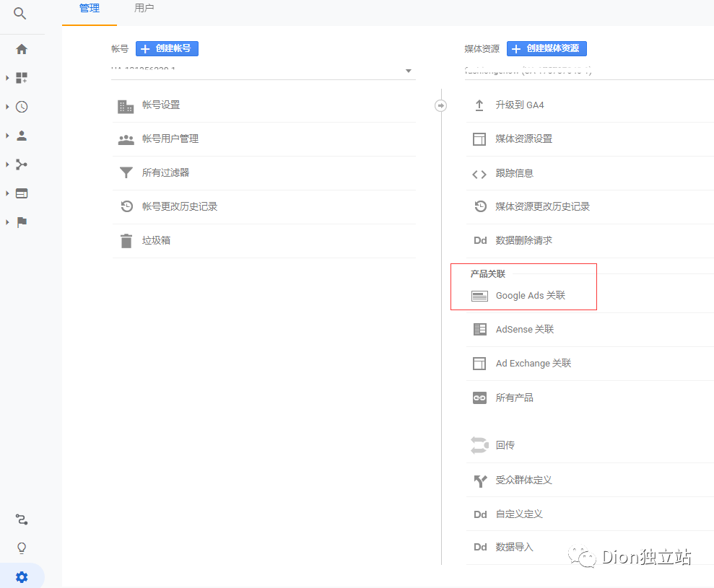Collapse the account column with the arrow
The image size is (714, 588).
[440, 105]
